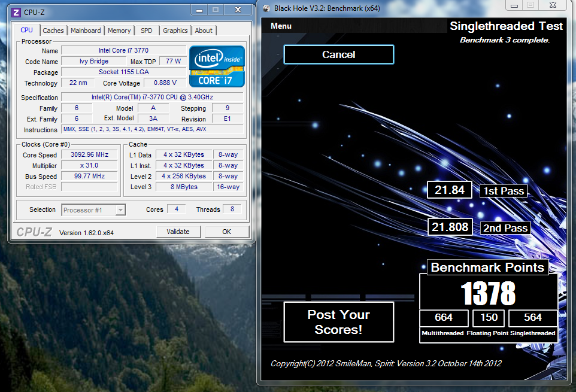576x392 pixels.
Task: Click the i7-3770 CPU @ 3.40GHz specification
Action: click(x=152, y=97)
